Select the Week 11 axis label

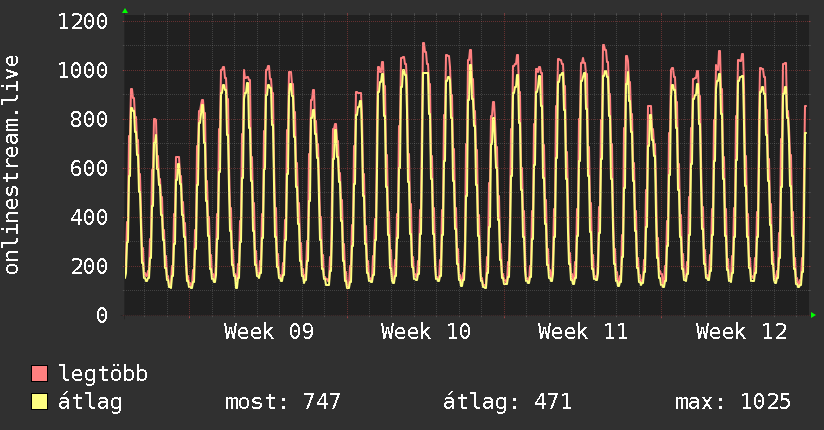click(x=583, y=331)
